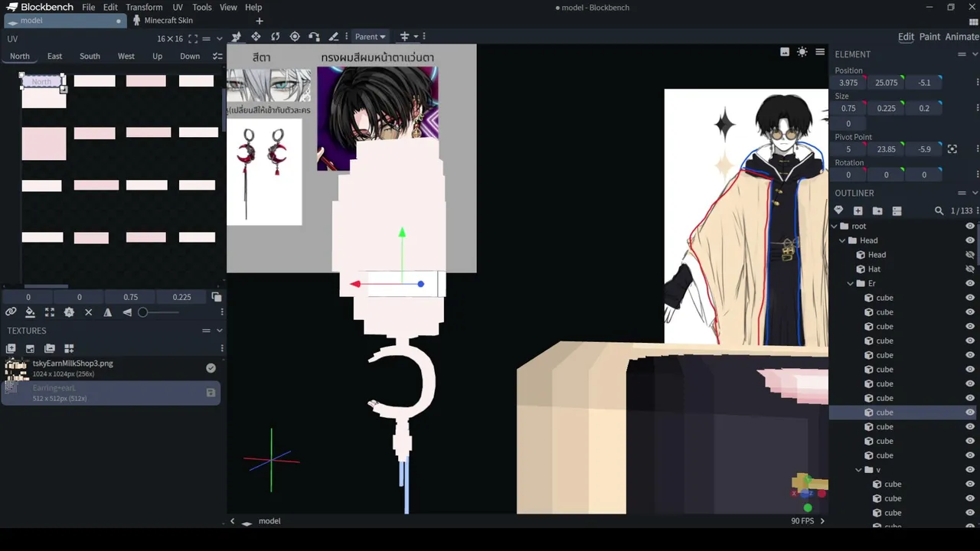Image resolution: width=980 pixels, height=551 pixels.
Task: Toggle viewport shading sun icon
Action: (802, 52)
